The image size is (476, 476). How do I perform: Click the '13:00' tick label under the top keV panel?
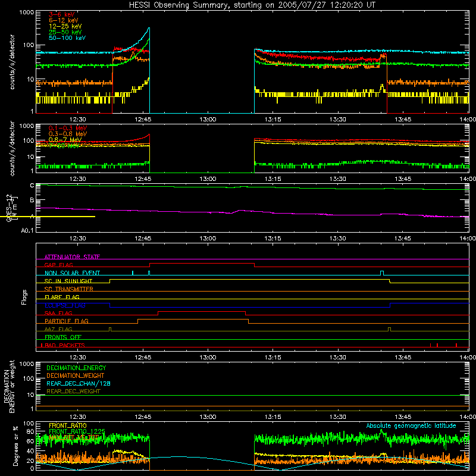[x=208, y=120]
